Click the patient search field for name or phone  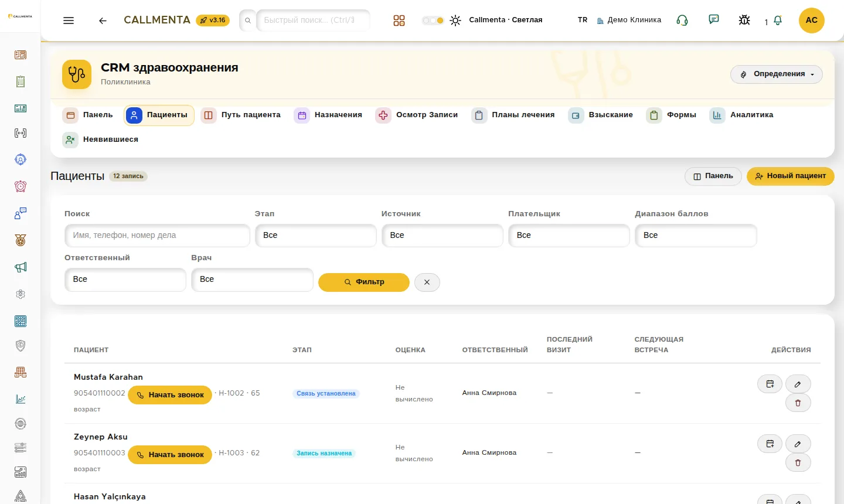[x=157, y=236]
